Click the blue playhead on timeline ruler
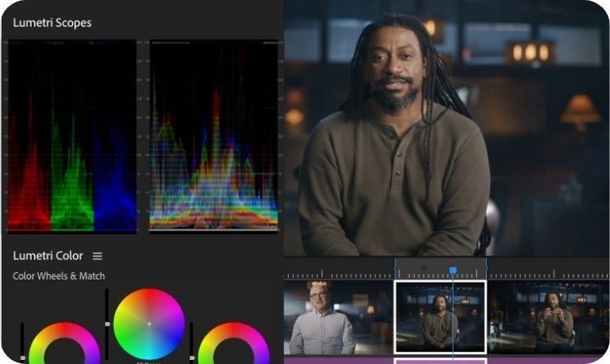Viewport: 610px width, 364px height. pos(452,271)
